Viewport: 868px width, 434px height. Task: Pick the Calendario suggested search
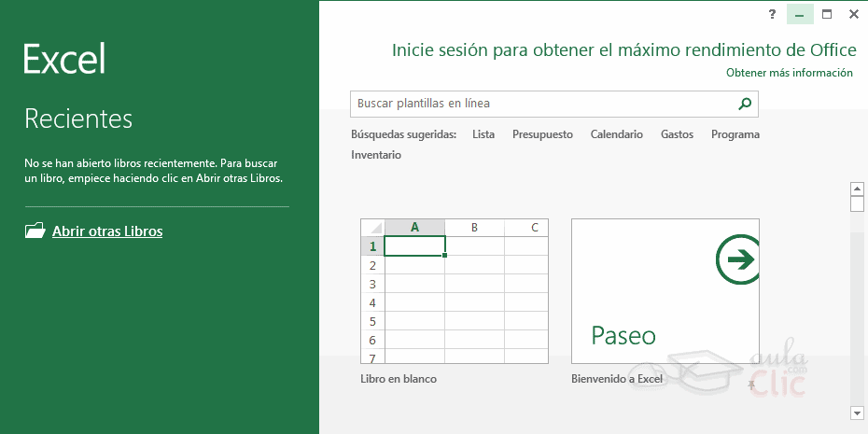coord(616,134)
